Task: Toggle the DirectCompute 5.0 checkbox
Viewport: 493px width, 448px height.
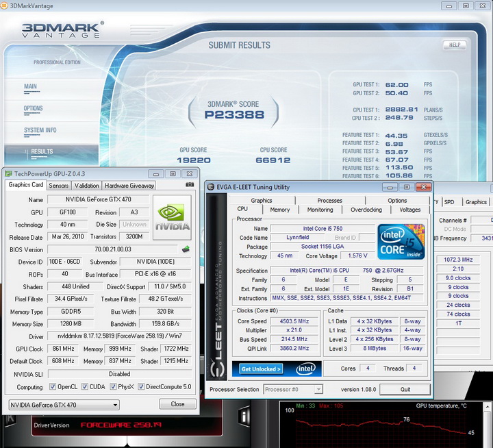Action: click(x=141, y=386)
